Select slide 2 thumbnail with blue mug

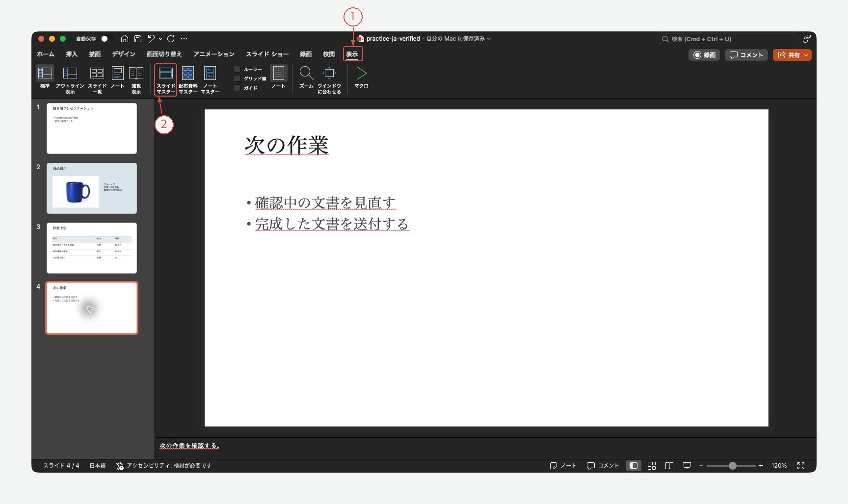(92, 188)
